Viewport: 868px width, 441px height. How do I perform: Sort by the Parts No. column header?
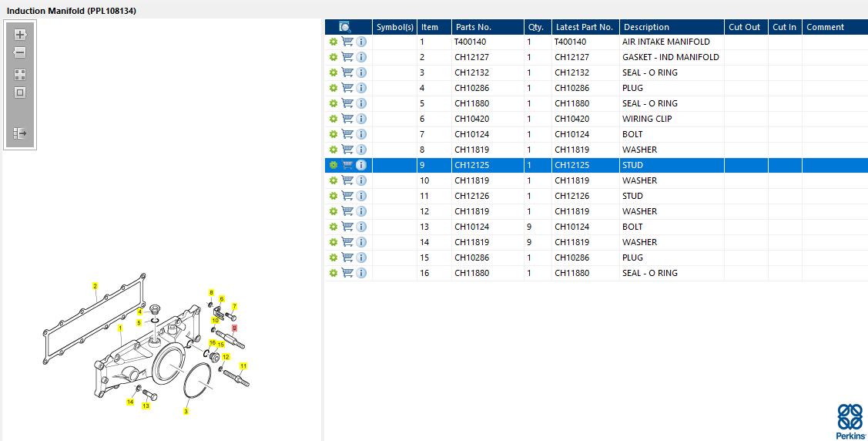[x=488, y=27]
